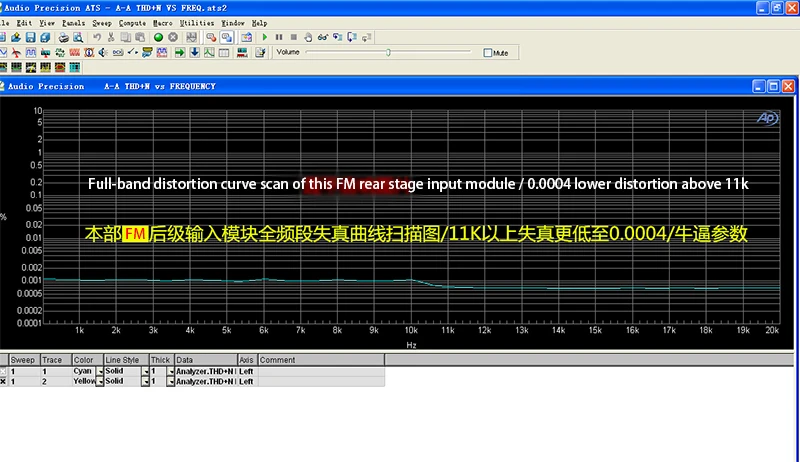Image resolution: width=800 pixels, height=462 pixels.
Task: Open the Window menu
Action: (x=233, y=23)
